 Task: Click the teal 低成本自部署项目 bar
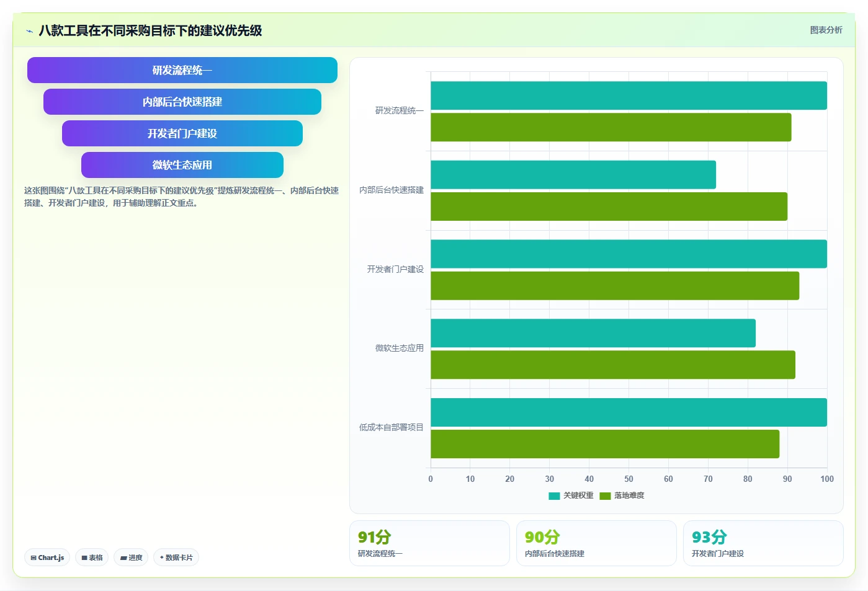629,412
